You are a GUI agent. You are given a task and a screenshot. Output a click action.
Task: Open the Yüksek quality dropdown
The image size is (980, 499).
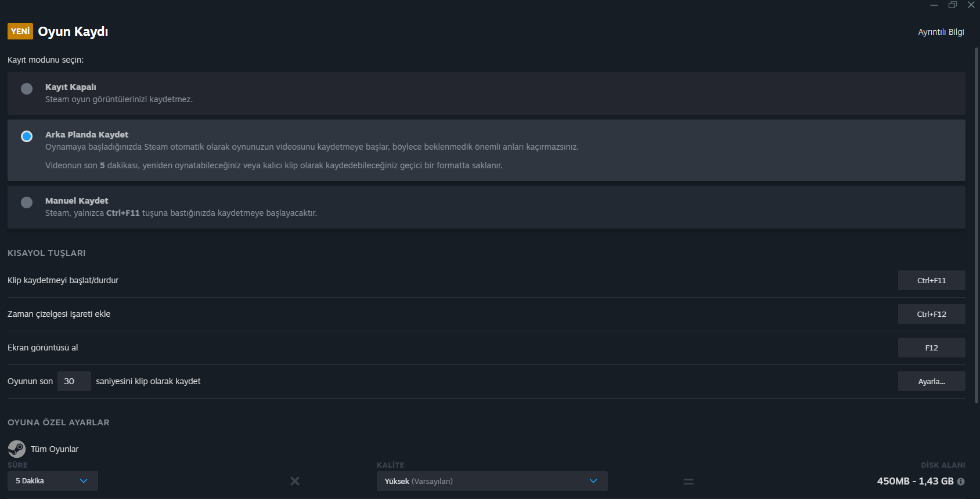492,481
